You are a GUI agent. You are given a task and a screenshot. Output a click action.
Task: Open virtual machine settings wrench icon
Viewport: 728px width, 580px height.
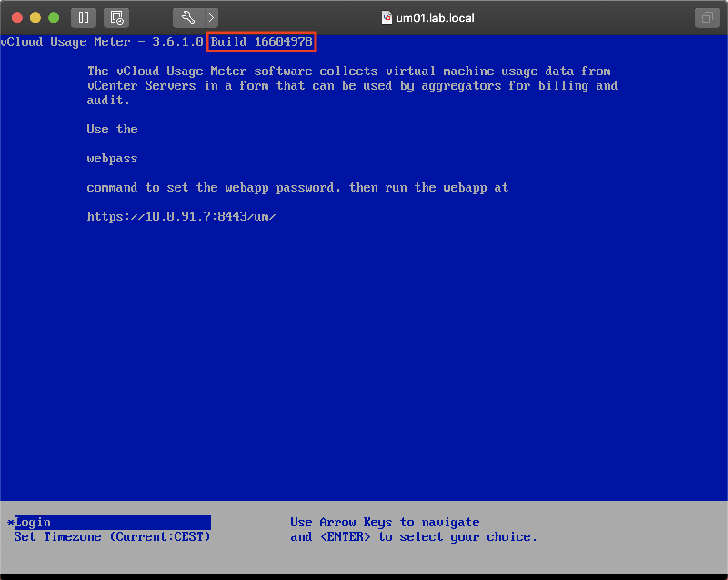pyautogui.click(x=189, y=18)
